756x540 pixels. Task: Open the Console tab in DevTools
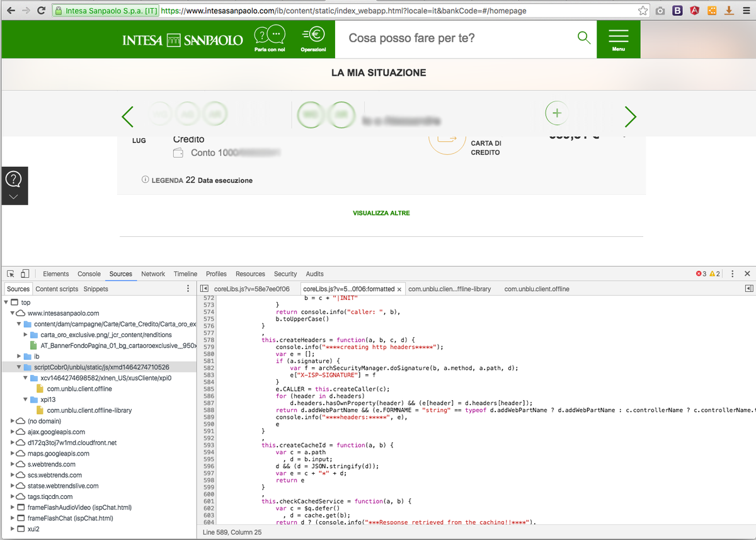(89, 274)
